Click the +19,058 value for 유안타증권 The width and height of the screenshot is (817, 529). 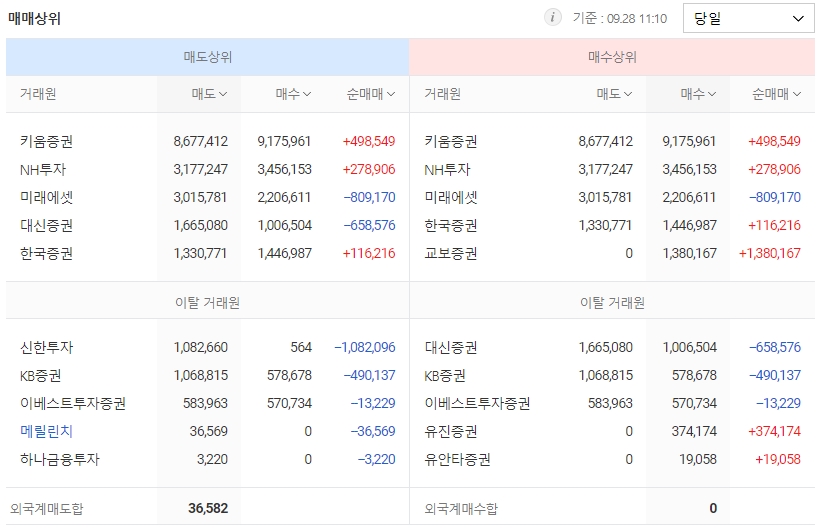click(x=777, y=459)
